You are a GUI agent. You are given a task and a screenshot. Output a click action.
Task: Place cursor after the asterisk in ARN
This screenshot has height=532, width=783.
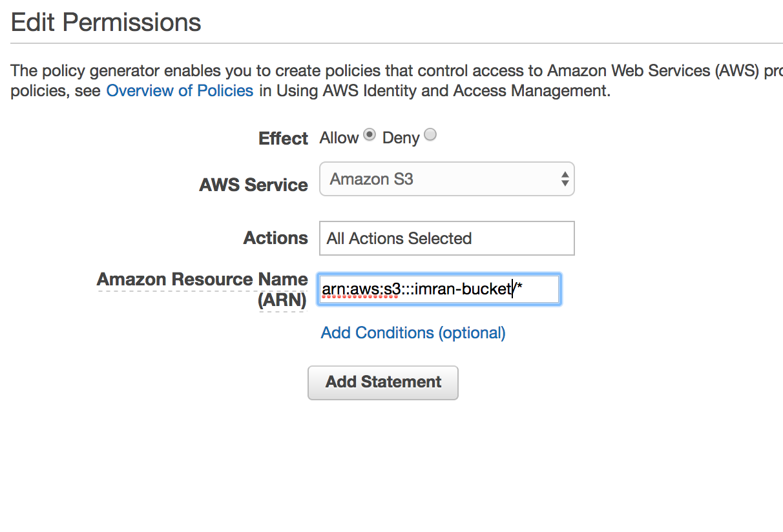point(523,289)
